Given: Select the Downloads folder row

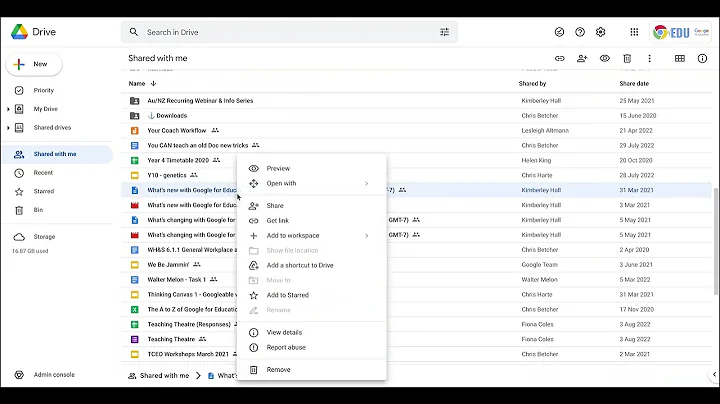Looking at the screenshot, I should coord(416,116).
